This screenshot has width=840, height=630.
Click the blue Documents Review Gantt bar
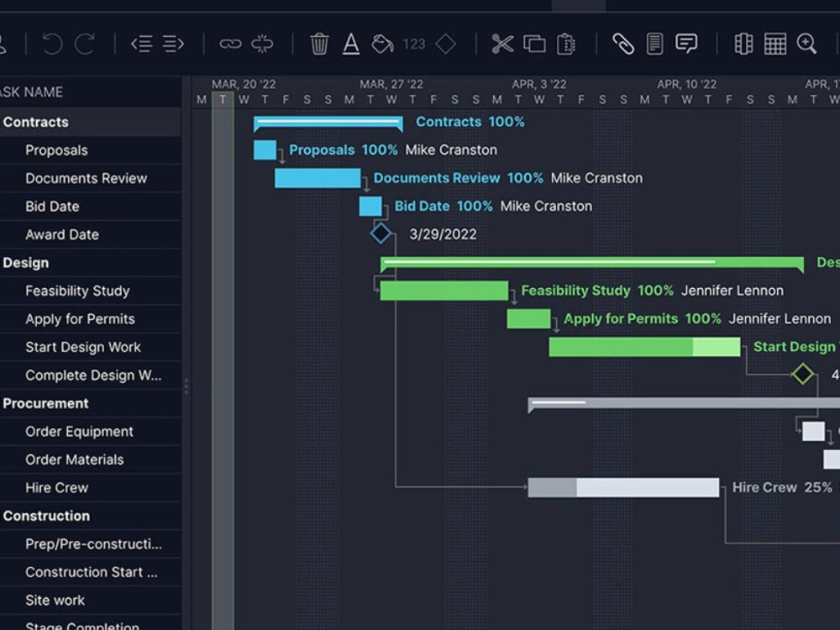coord(318,178)
